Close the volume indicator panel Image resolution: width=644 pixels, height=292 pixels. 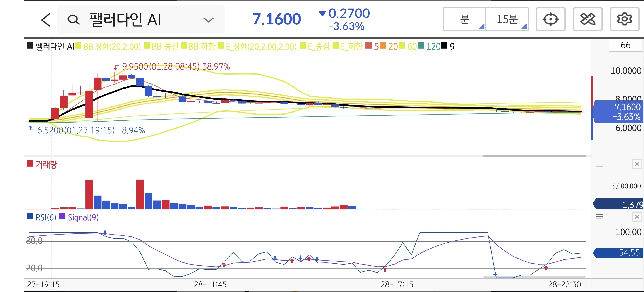tap(637, 164)
